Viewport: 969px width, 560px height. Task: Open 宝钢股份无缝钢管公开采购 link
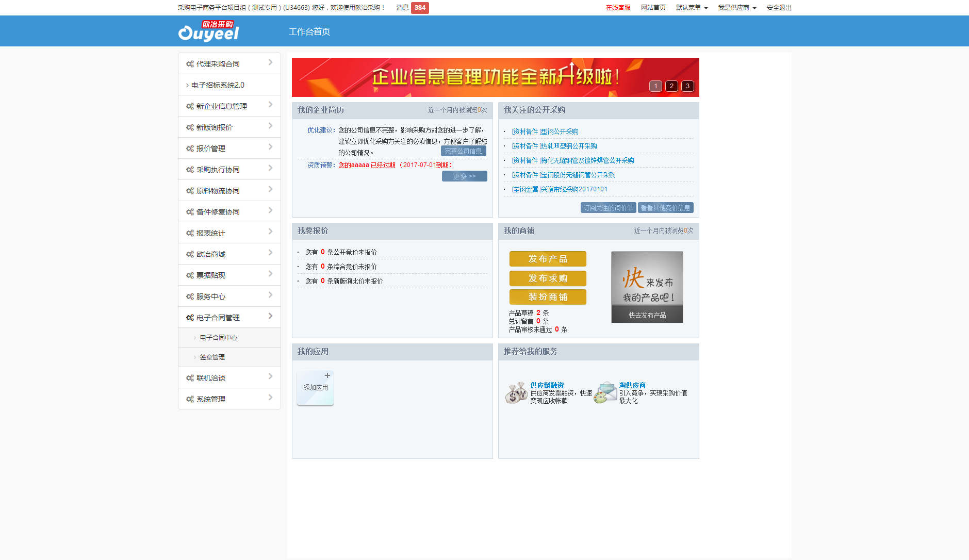[x=564, y=175]
